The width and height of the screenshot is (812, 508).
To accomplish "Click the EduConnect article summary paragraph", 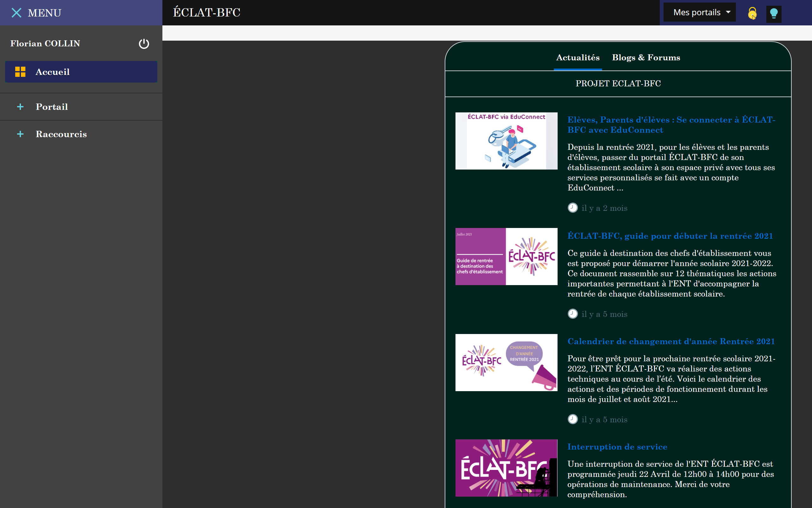I will 671,167.
